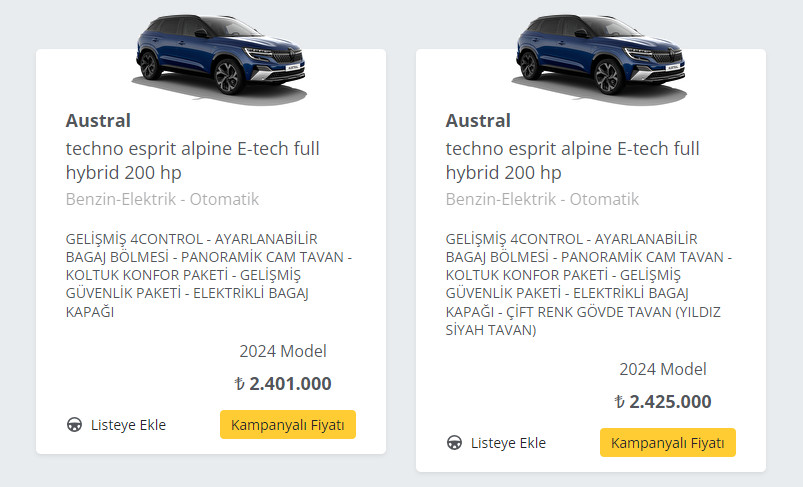Click the Austral title on the left card

(98, 121)
